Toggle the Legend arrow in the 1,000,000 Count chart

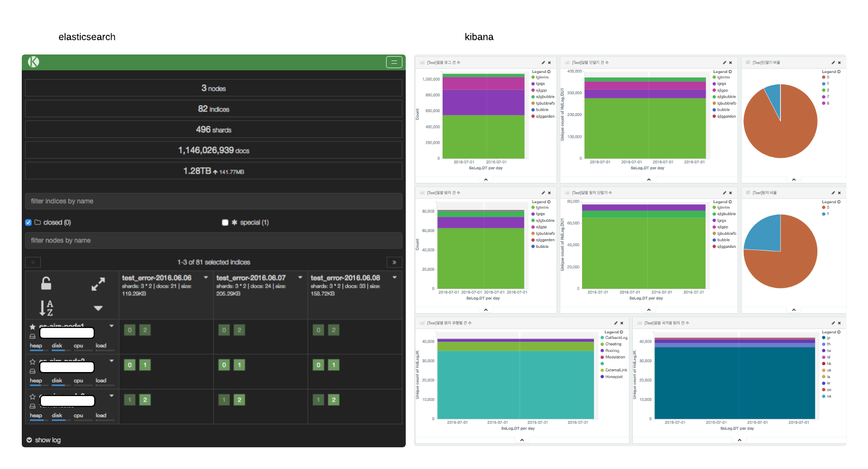549,71
